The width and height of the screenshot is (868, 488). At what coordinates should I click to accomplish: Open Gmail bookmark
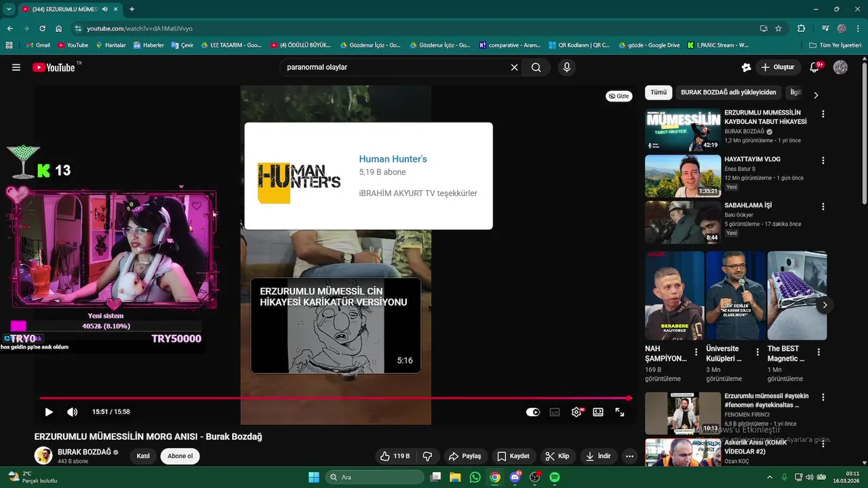(38, 45)
